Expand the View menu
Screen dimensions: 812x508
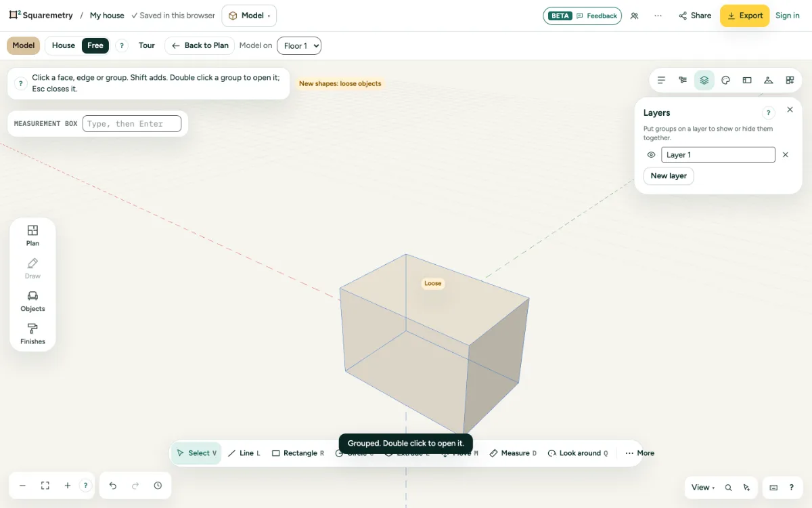point(703,488)
